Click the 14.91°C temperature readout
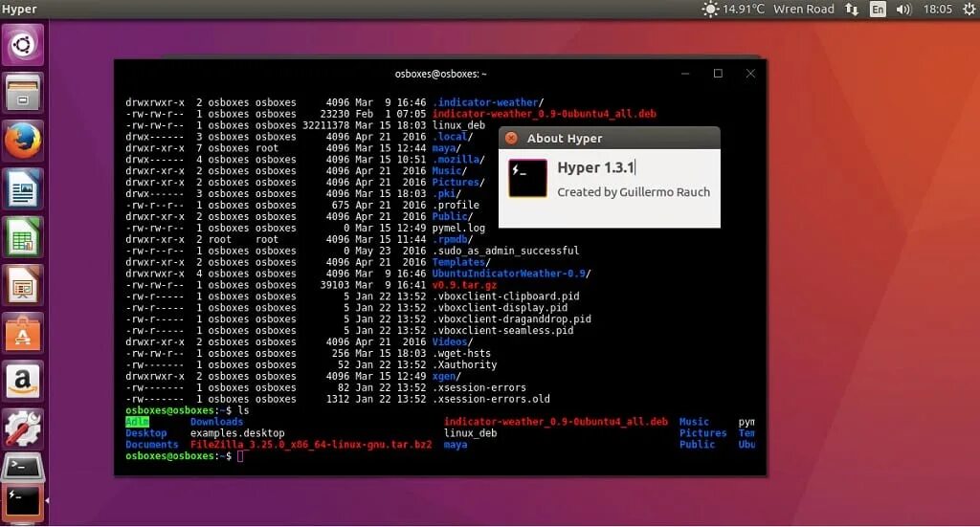This screenshot has width=980, height=527. (743, 9)
